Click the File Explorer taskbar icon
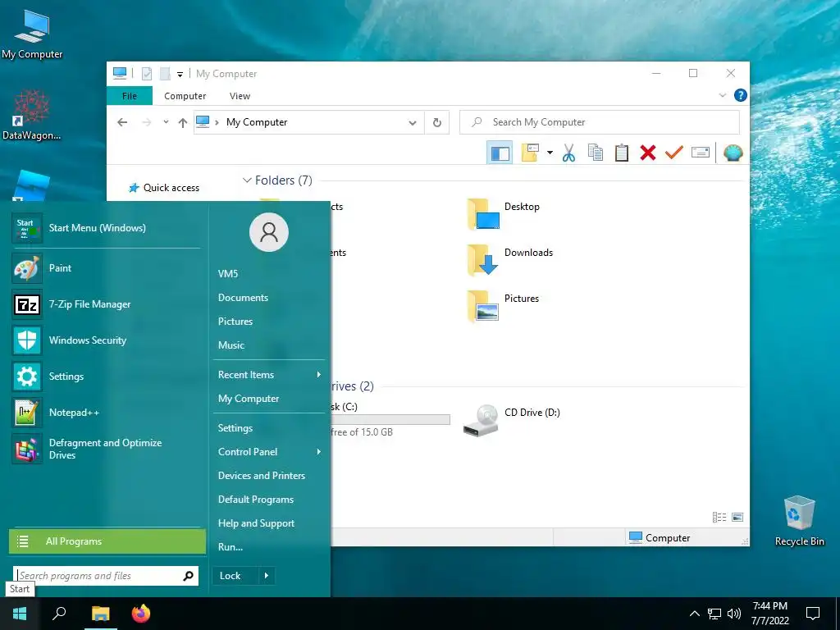The image size is (840, 630). tap(101, 614)
